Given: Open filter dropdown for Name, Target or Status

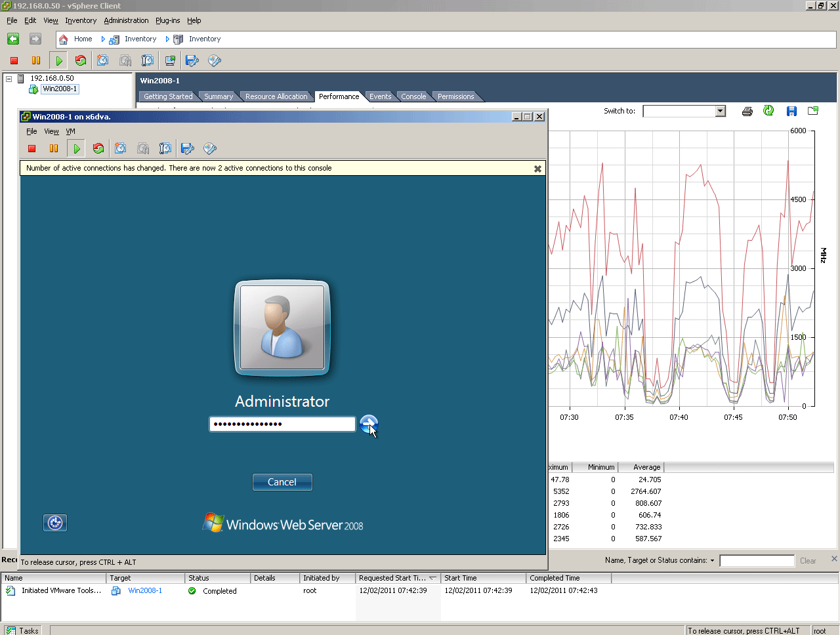Looking at the screenshot, I should 712,561.
